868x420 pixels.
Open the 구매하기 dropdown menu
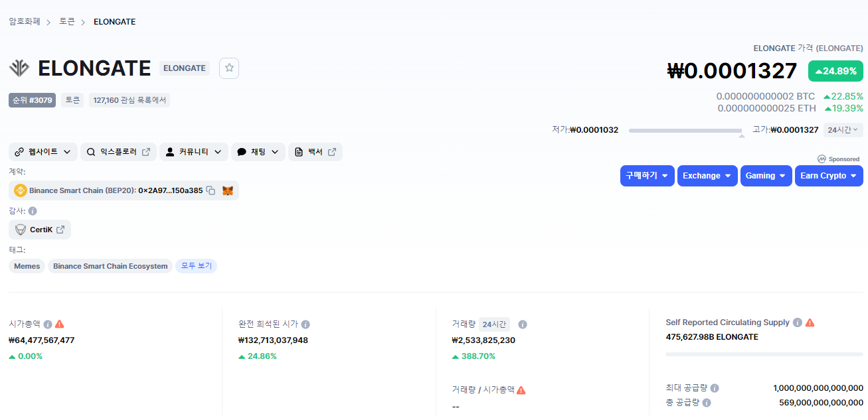point(647,176)
